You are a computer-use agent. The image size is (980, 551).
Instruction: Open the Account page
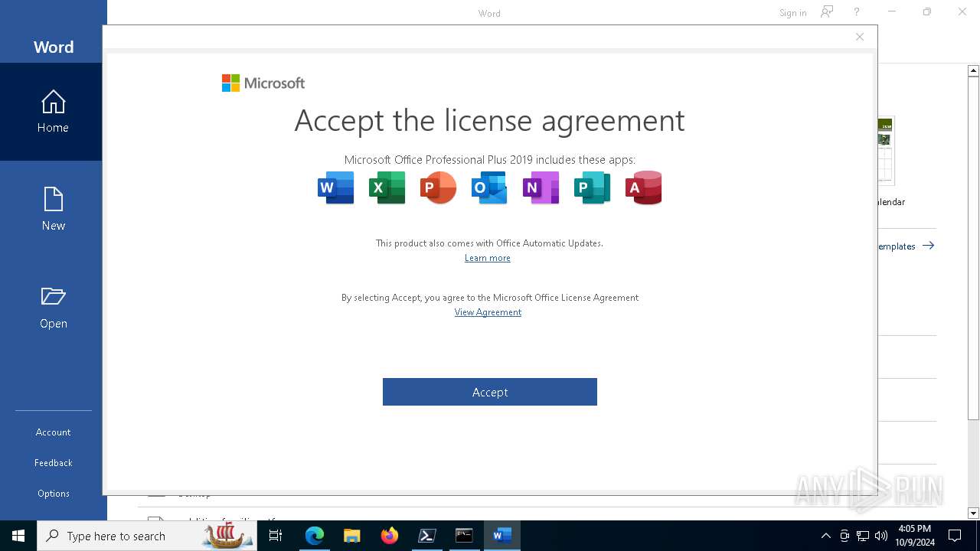coord(53,432)
